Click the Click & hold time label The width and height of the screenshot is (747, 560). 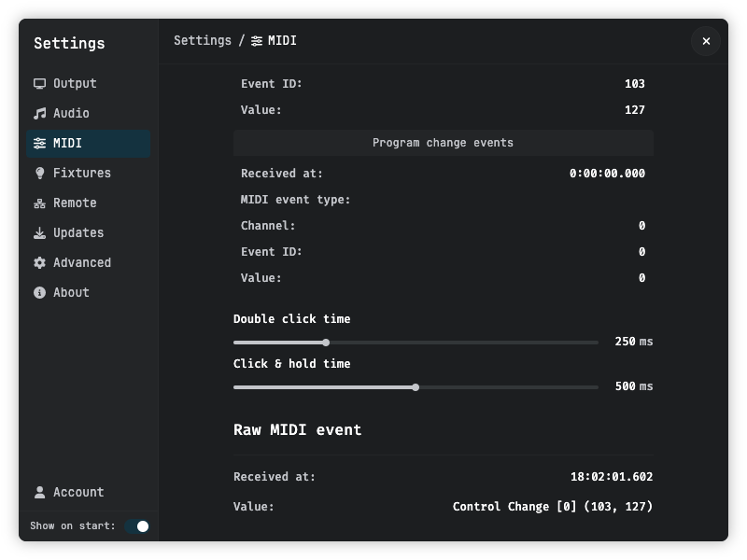click(x=291, y=364)
